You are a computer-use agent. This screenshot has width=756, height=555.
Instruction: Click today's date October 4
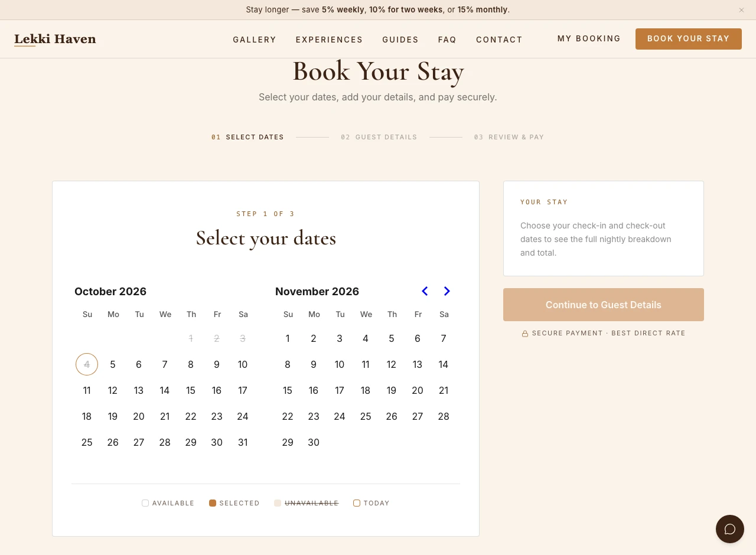click(87, 364)
